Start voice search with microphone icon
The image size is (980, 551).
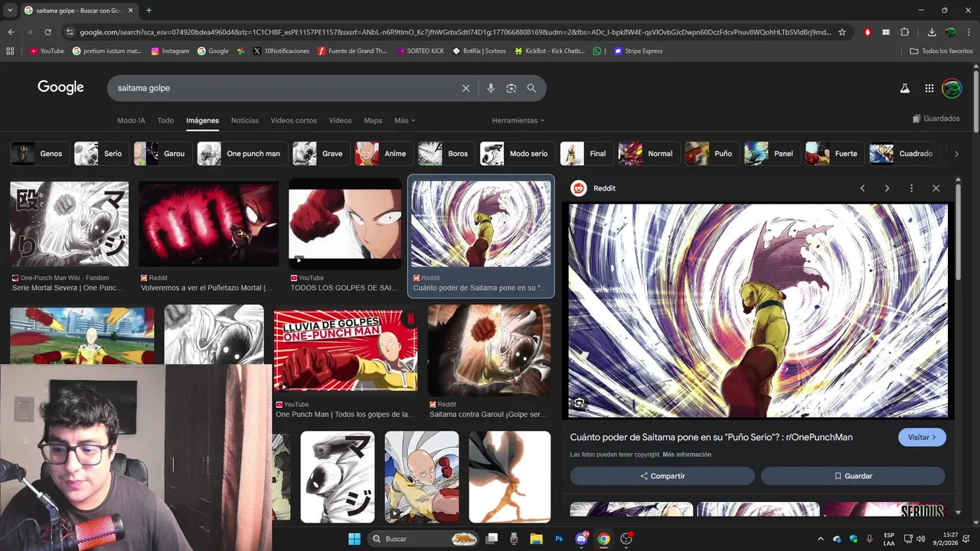coord(491,88)
